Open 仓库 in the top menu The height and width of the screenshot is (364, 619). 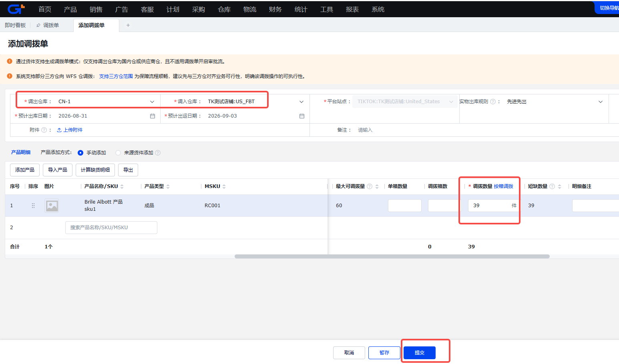pyautogui.click(x=224, y=9)
